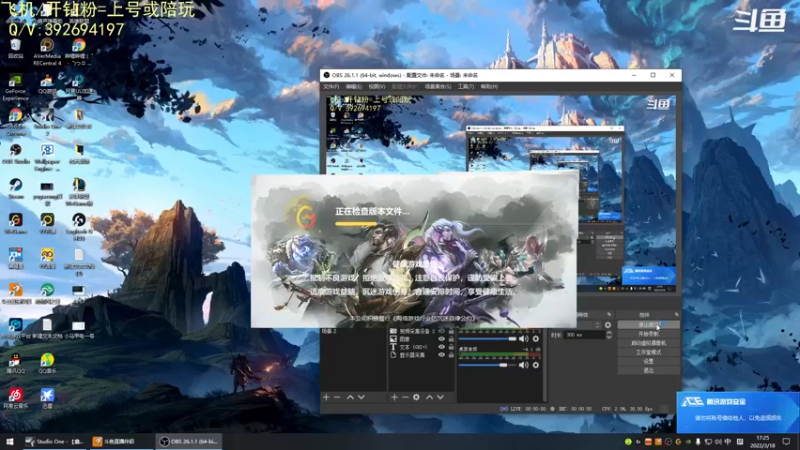Pop out the Controls dock panel
Screen dimensions: 800x450
pyautogui.click(x=677, y=315)
